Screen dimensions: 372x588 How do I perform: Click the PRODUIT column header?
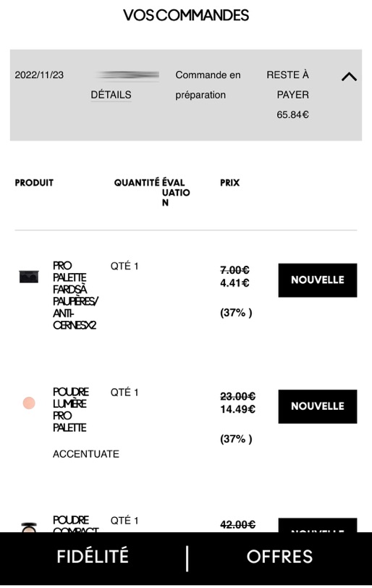tap(34, 182)
